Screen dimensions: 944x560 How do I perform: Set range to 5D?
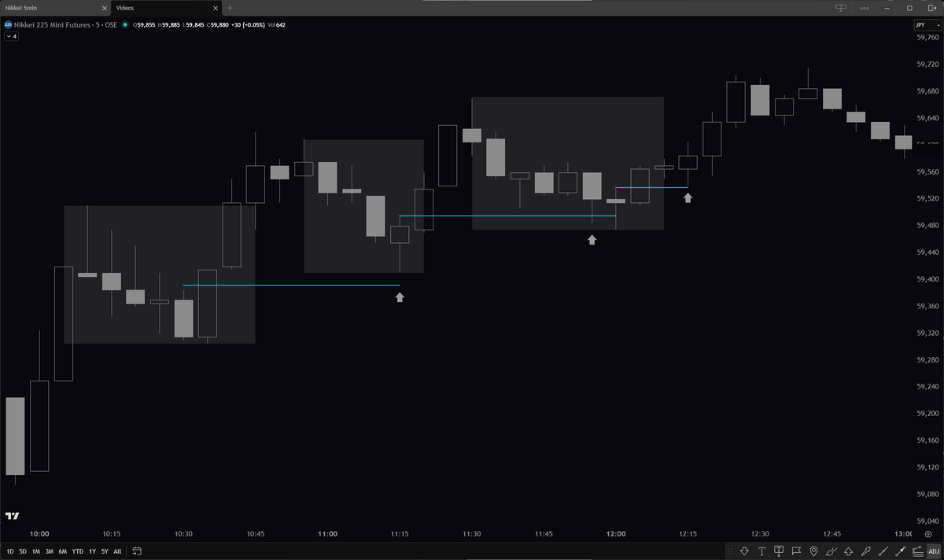23,551
